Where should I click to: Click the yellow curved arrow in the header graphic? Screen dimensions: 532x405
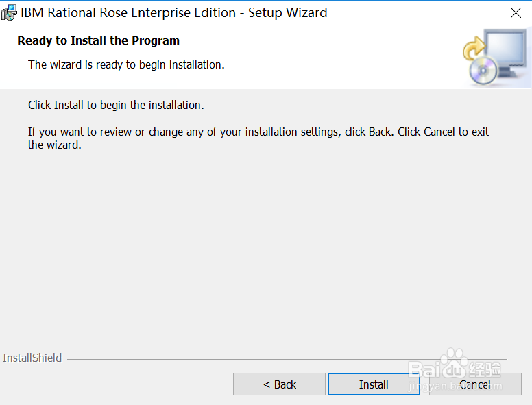[472, 48]
